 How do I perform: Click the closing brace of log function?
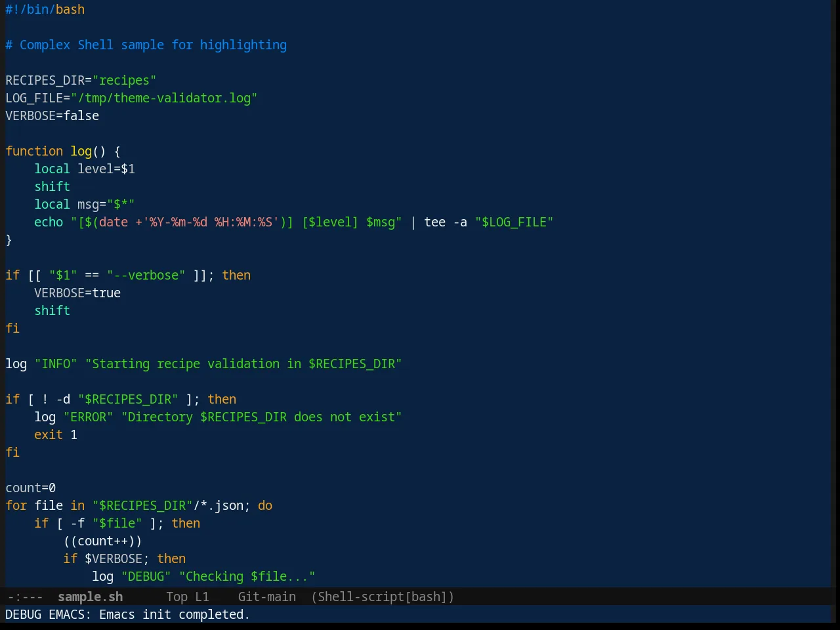[x=9, y=240]
